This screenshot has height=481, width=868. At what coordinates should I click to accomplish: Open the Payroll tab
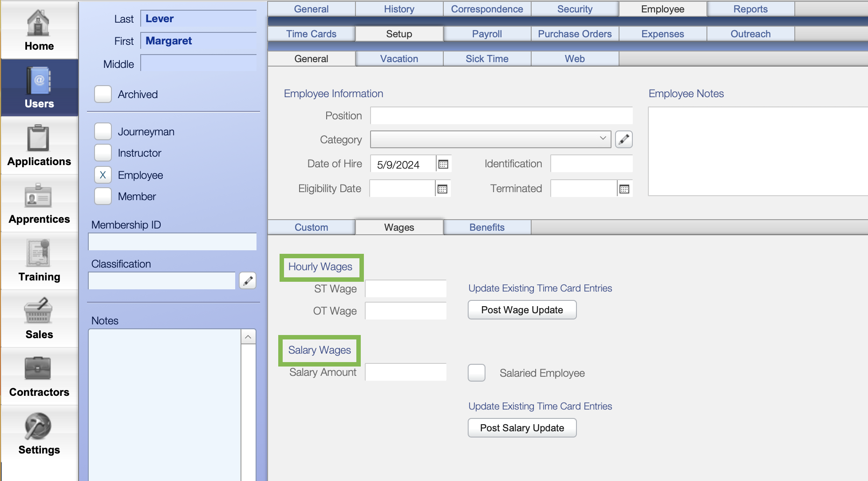point(487,34)
